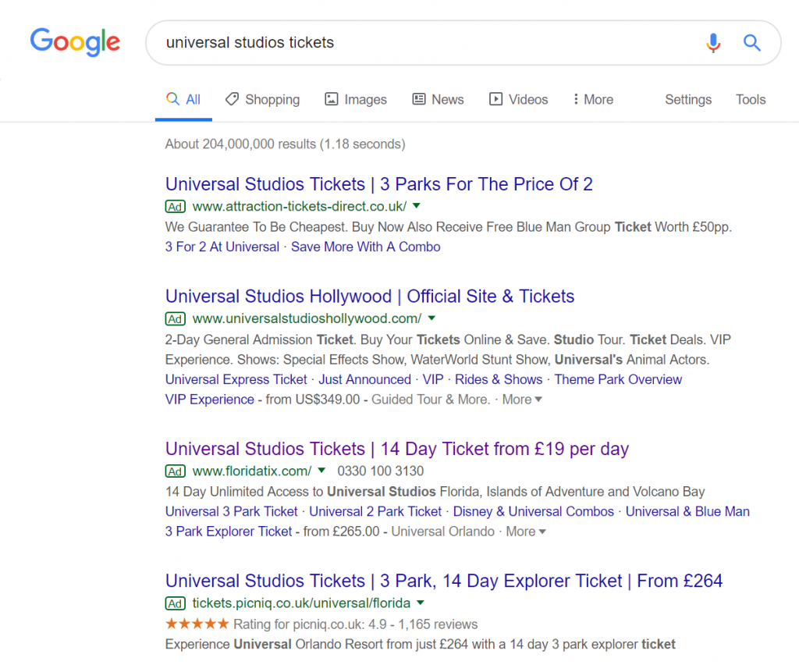Image resolution: width=799 pixels, height=672 pixels.
Task: Click Ad badge beside universalstudioshollywood.com
Action: pyautogui.click(x=176, y=318)
